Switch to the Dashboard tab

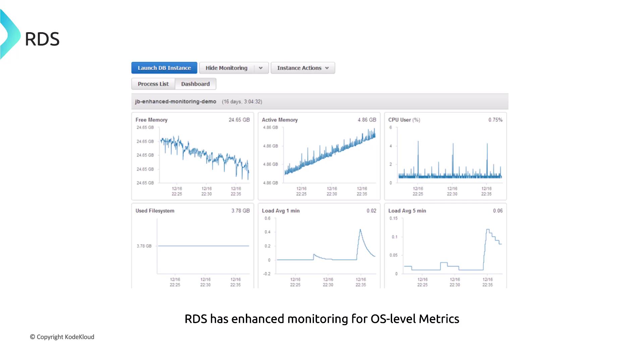(195, 84)
